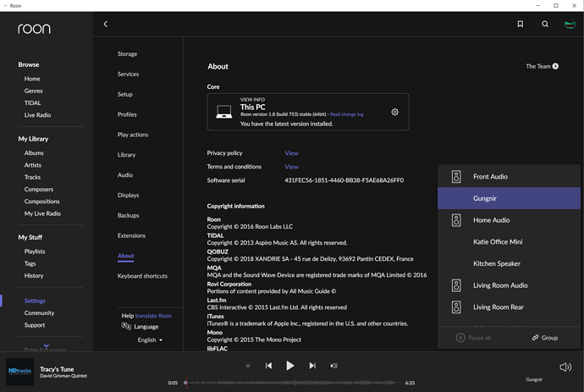The width and height of the screenshot is (584, 392).
Task: Open Storage settings tab
Action: pos(127,53)
